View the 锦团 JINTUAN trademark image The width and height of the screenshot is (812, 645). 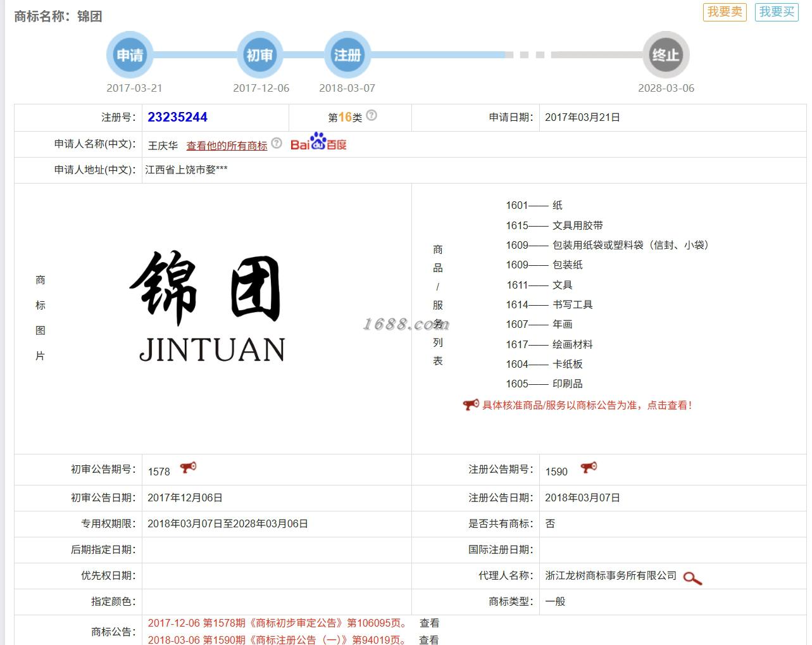pyautogui.click(x=209, y=306)
